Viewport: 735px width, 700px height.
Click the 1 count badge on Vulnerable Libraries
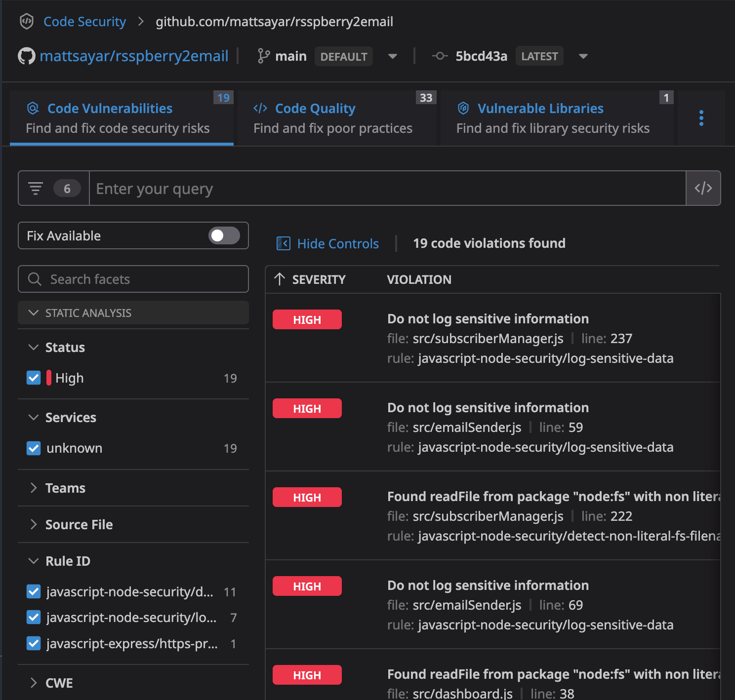pos(666,98)
